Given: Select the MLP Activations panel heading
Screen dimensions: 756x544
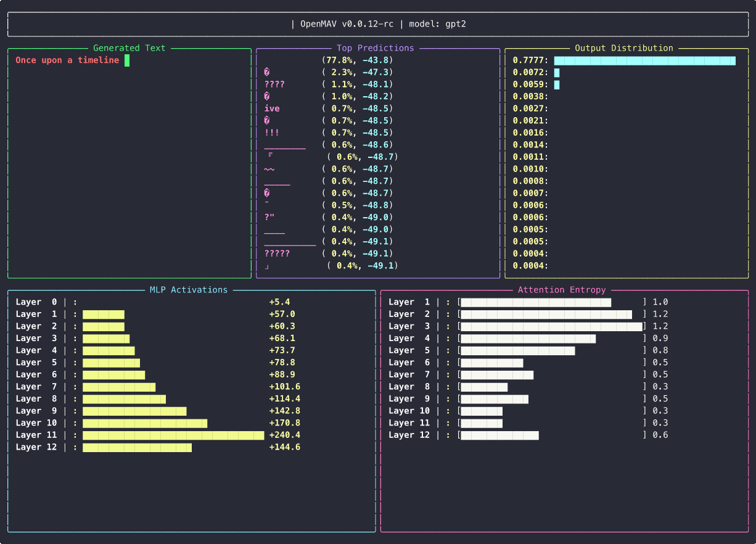Looking at the screenshot, I should pyautogui.click(x=188, y=290).
